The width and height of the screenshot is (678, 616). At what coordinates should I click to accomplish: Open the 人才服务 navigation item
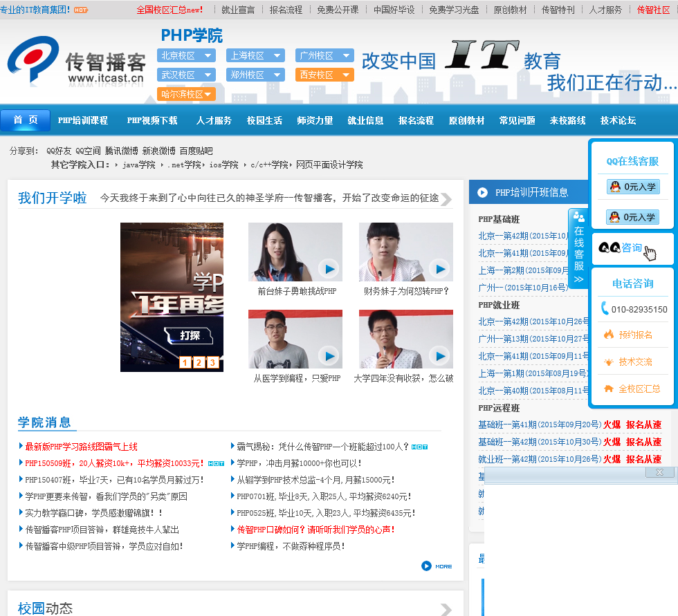click(x=214, y=120)
